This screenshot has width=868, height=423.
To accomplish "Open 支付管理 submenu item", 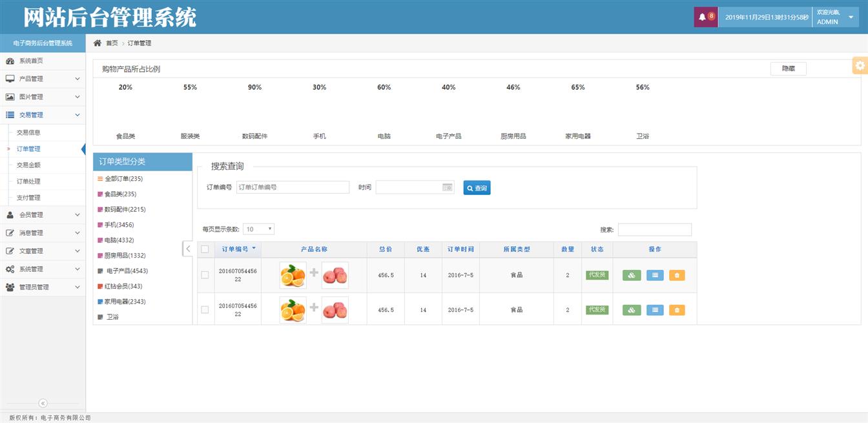I will click(28, 198).
